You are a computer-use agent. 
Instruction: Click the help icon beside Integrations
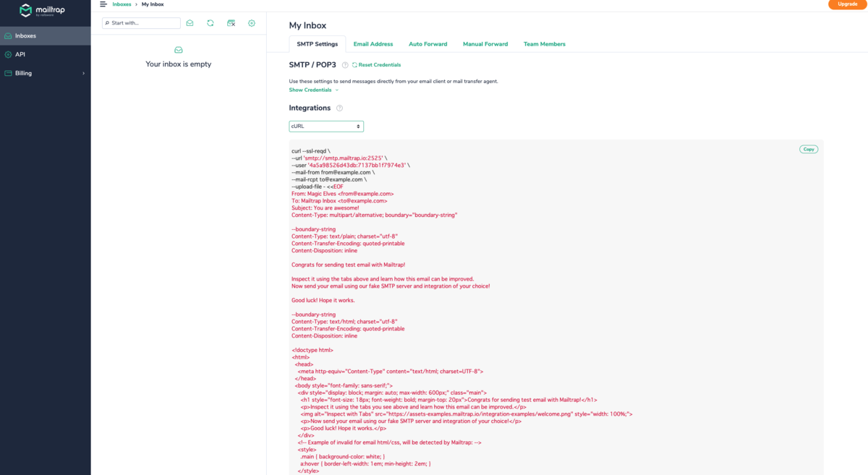[x=339, y=108]
